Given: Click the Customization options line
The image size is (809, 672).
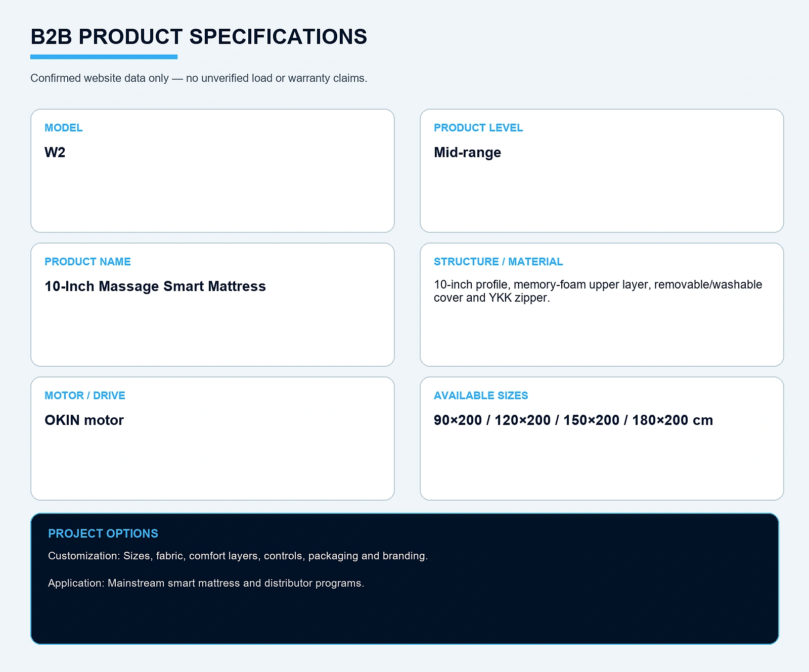Looking at the screenshot, I should pos(238,556).
